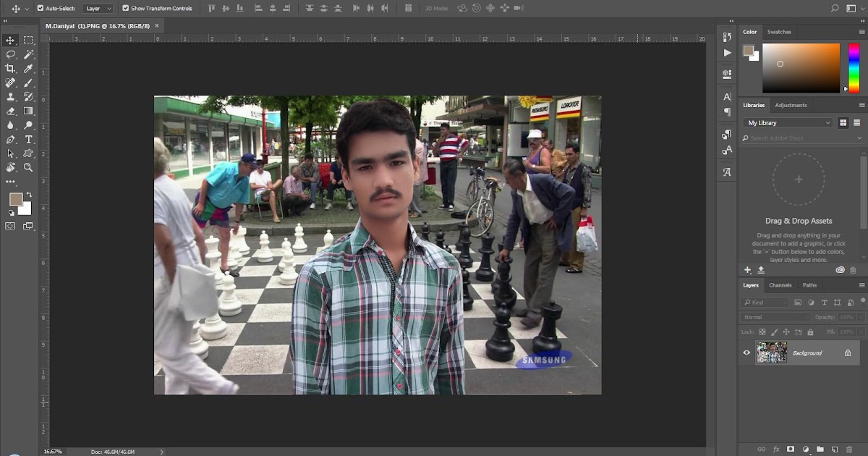
Task: Select the Crop tool
Action: (10, 69)
